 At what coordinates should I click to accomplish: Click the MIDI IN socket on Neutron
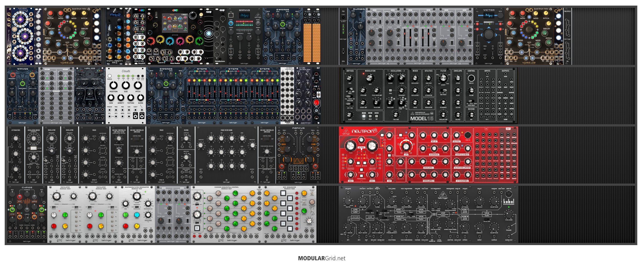click(x=468, y=135)
